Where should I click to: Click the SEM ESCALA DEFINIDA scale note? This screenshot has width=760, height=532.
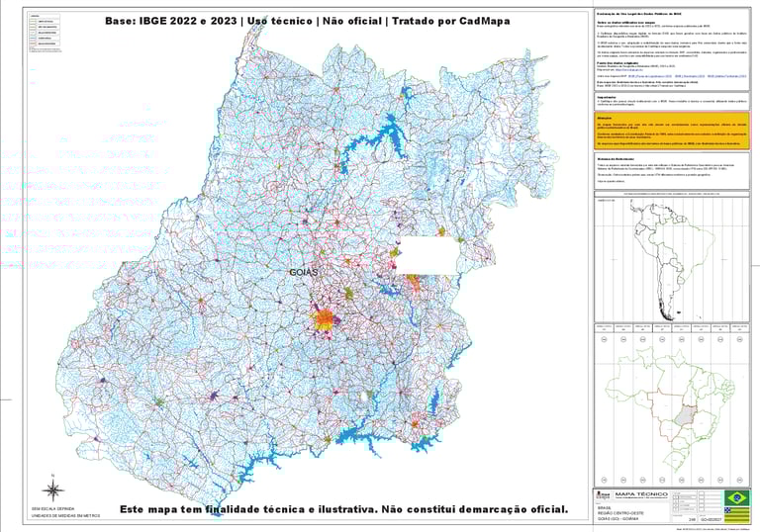point(52,508)
